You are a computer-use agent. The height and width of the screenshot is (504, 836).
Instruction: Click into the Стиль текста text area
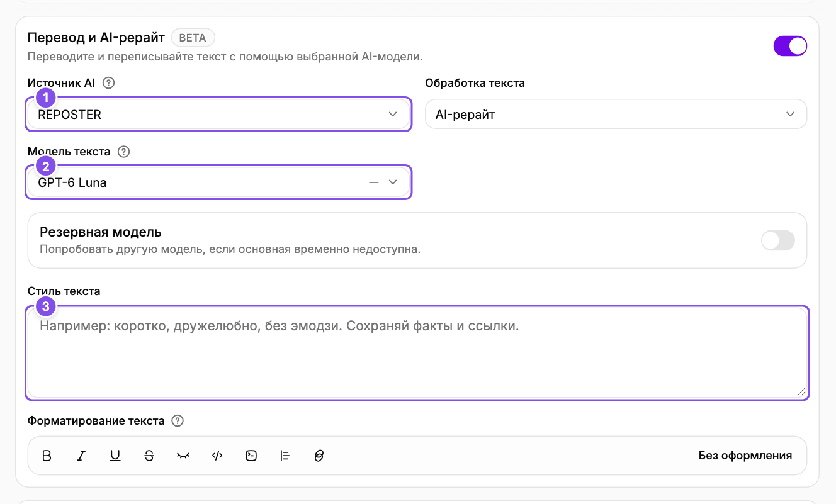[x=417, y=353]
